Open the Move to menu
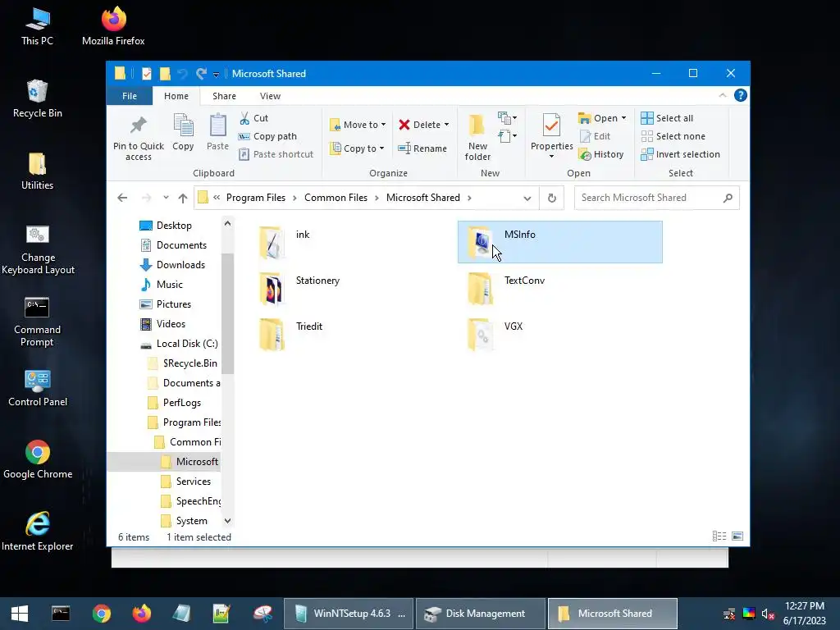Viewport: 840px width, 630px height. pos(358,125)
